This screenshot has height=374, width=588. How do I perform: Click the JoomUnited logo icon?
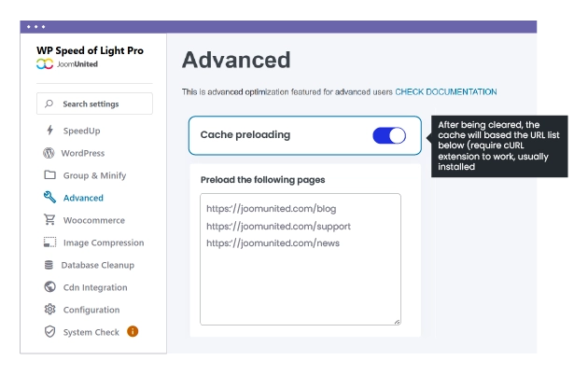[45, 64]
